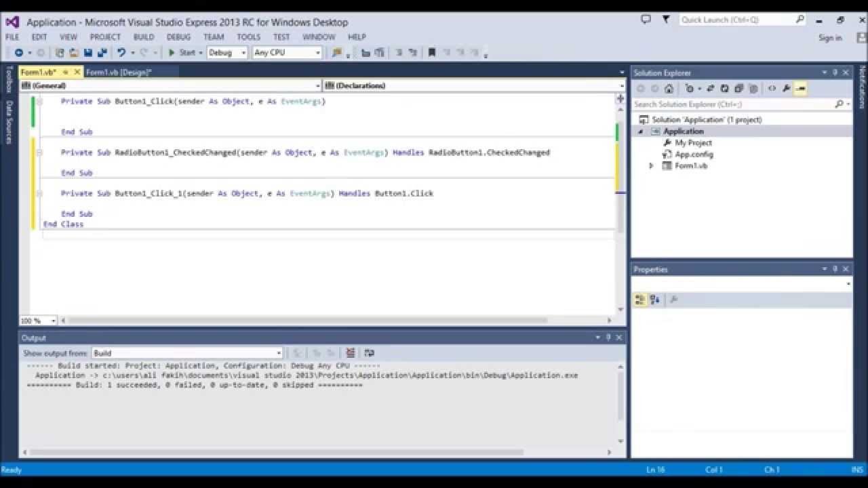The image size is (868, 488).
Task: Click the New Project toolbar icon
Action: click(x=60, y=52)
